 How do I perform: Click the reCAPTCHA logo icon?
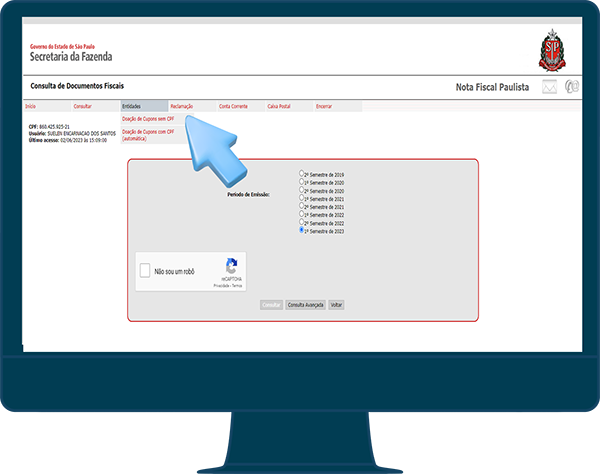231,267
